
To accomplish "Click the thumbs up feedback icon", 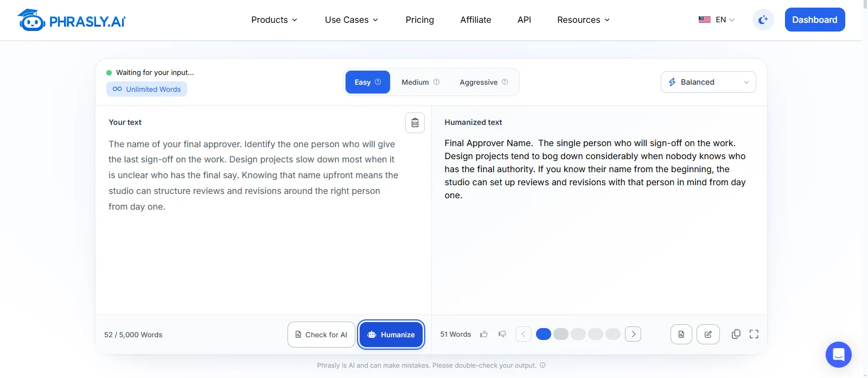I will 484,334.
